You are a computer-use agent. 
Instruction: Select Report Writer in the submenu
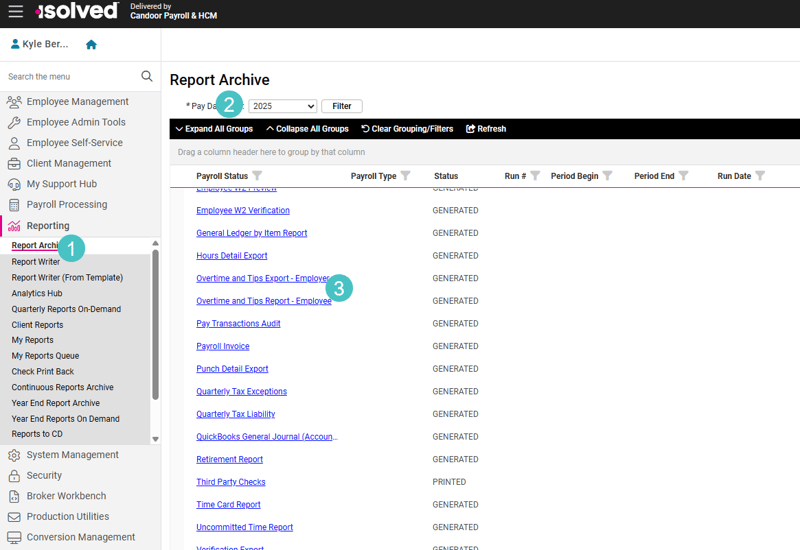tap(36, 262)
